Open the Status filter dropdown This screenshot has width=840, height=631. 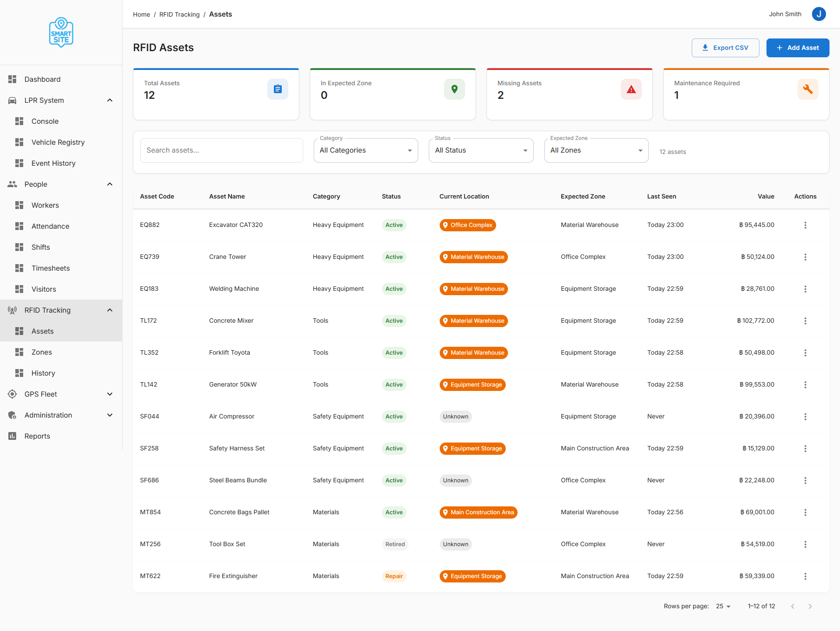(481, 150)
